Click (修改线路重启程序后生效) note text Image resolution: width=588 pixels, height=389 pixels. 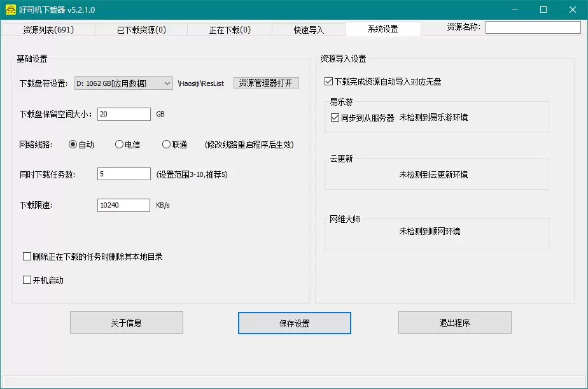(249, 145)
